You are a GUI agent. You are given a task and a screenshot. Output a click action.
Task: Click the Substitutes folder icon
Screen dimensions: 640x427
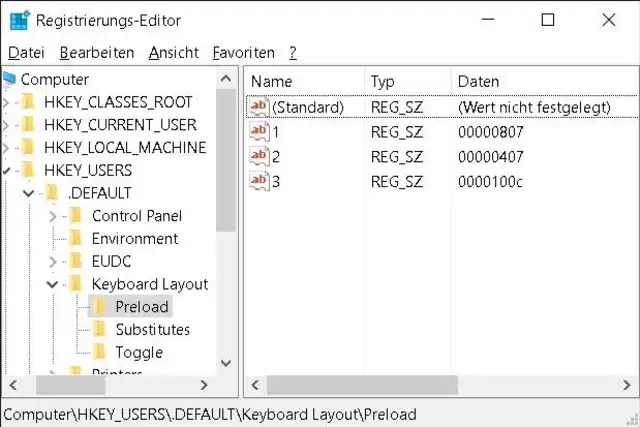click(x=99, y=329)
